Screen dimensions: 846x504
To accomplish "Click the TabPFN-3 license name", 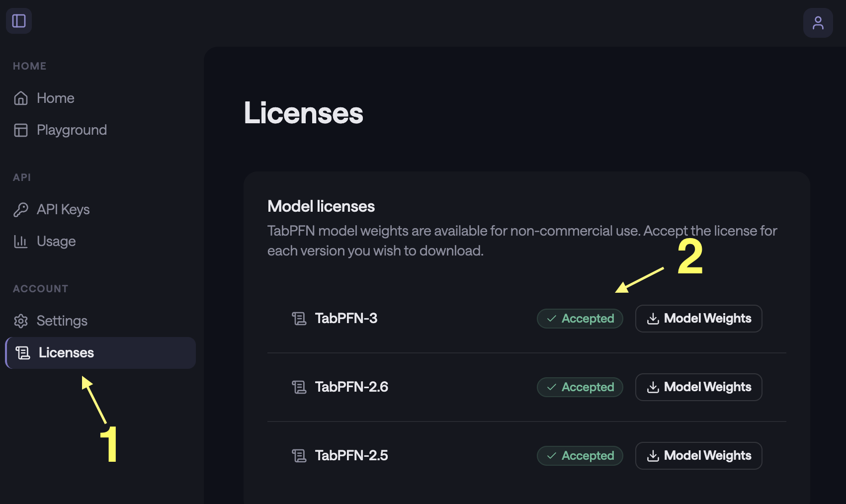I will pyautogui.click(x=346, y=319).
